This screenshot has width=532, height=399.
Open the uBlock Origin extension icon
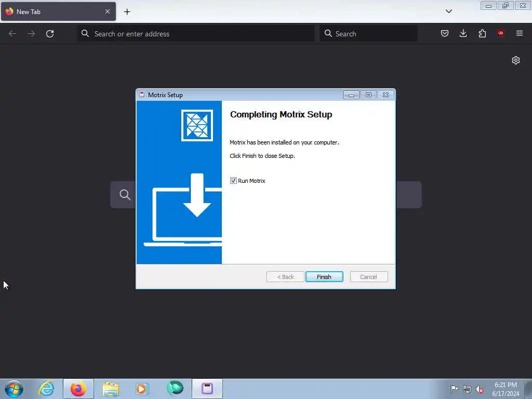tap(501, 33)
